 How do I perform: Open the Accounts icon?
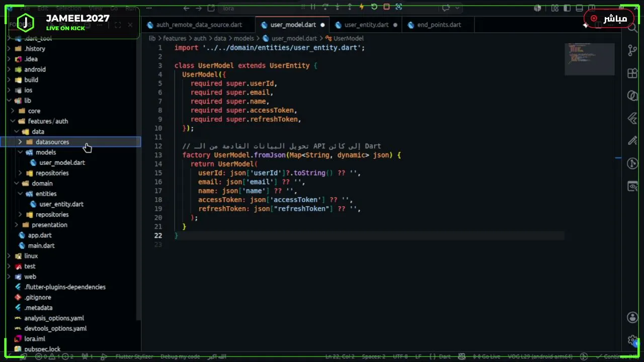tap(632, 317)
